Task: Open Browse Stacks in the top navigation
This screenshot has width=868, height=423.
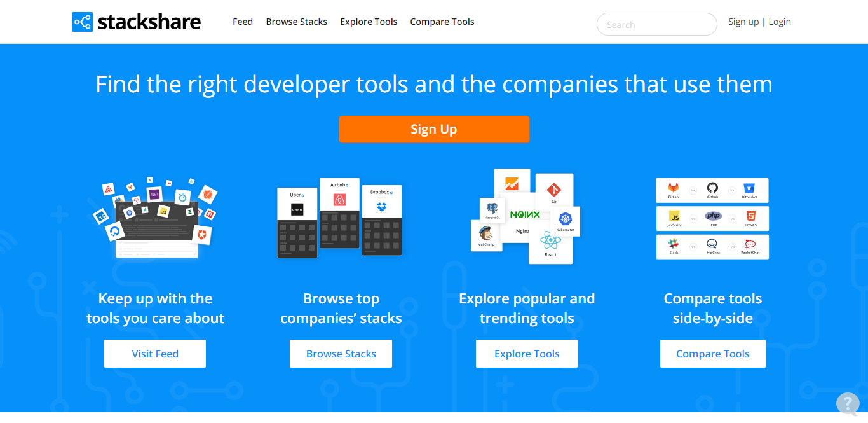Action: pos(297,22)
